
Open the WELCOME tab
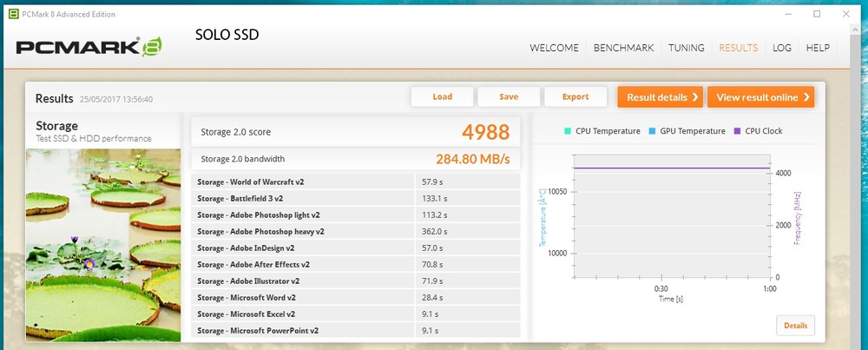point(555,48)
